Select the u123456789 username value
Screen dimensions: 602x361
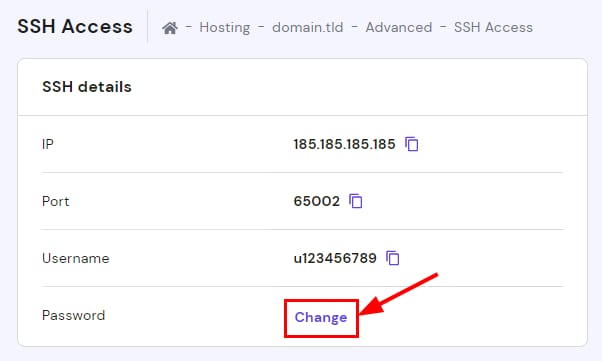pyautogui.click(x=335, y=258)
